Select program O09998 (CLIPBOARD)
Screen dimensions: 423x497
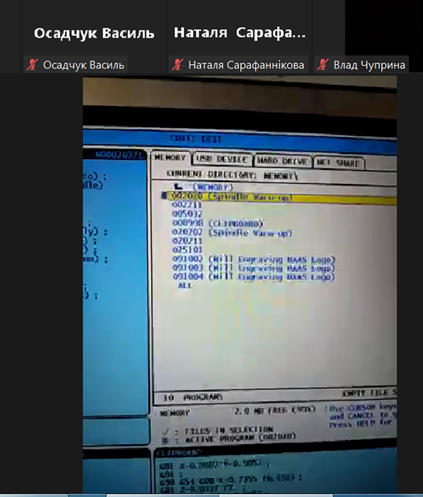[217, 223]
